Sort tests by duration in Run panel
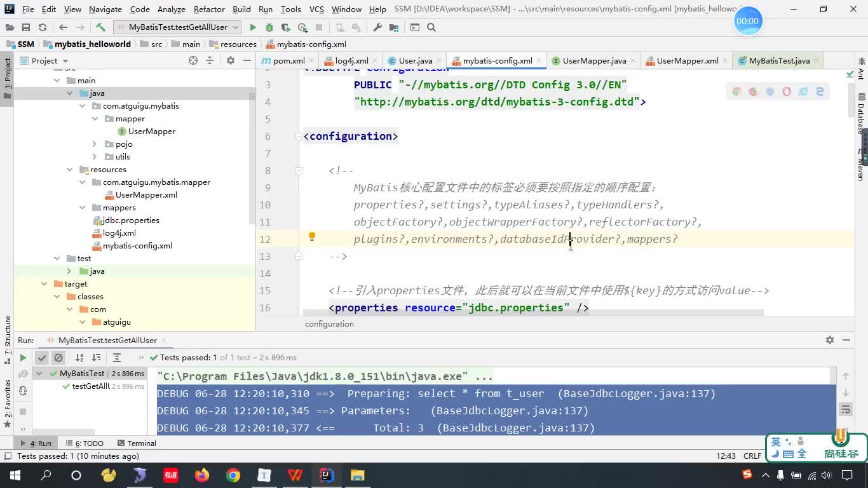 [x=96, y=358]
